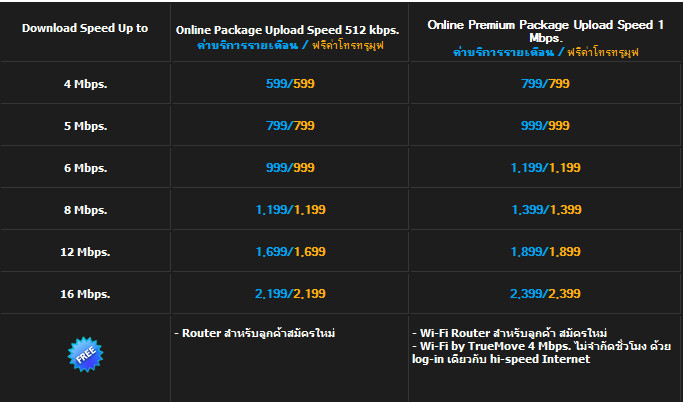The width and height of the screenshot is (683, 402).
Task: Click the 2,199/2,199 price
Action: (290, 294)
